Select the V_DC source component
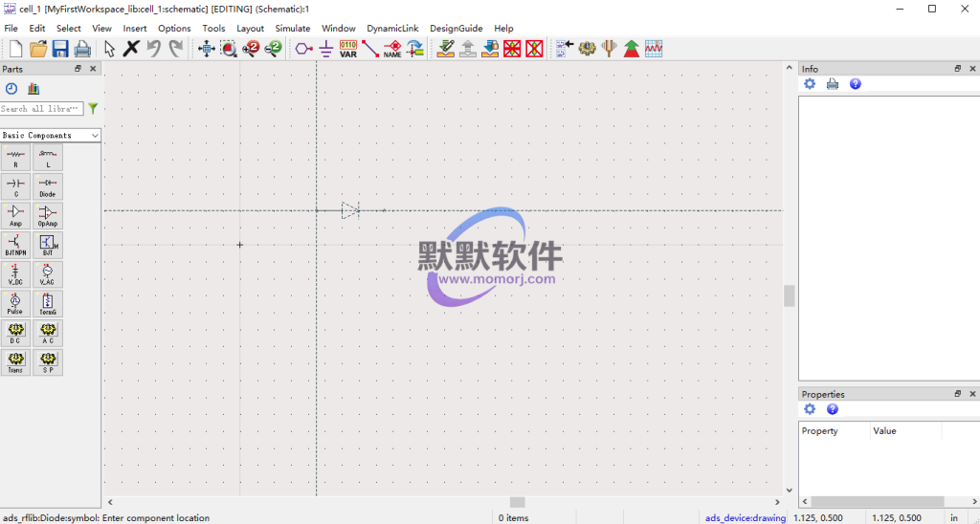The height and width of the screenshot is (524, 980). pos(15,274)
